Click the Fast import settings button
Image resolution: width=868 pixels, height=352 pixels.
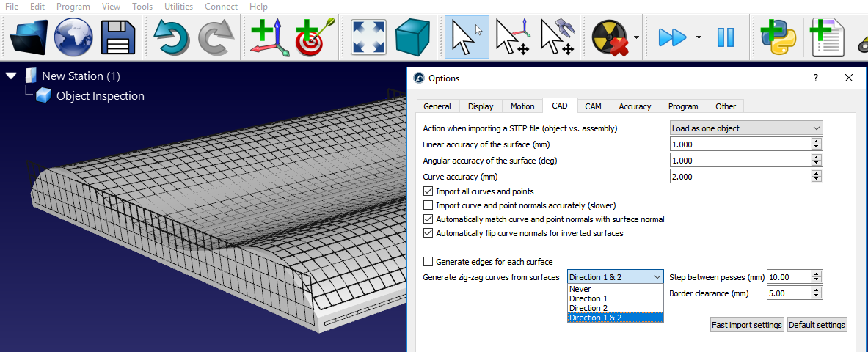[x=747, y=325]
